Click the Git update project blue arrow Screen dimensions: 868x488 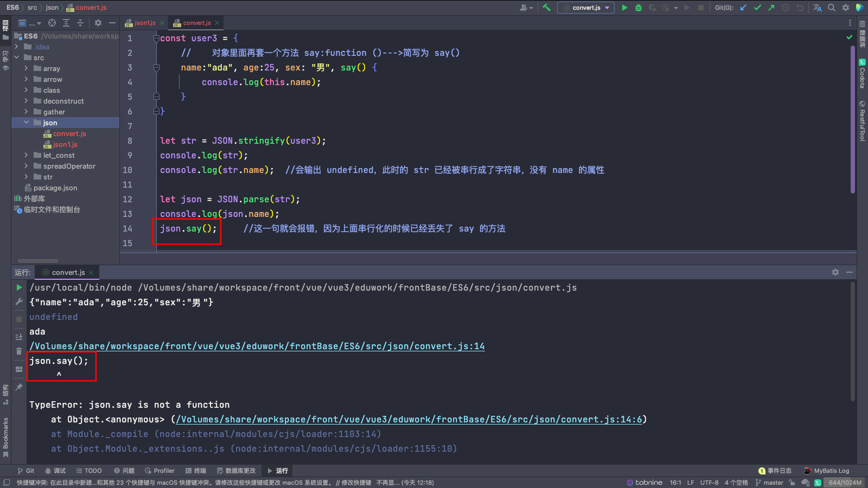tap(743, 8)
